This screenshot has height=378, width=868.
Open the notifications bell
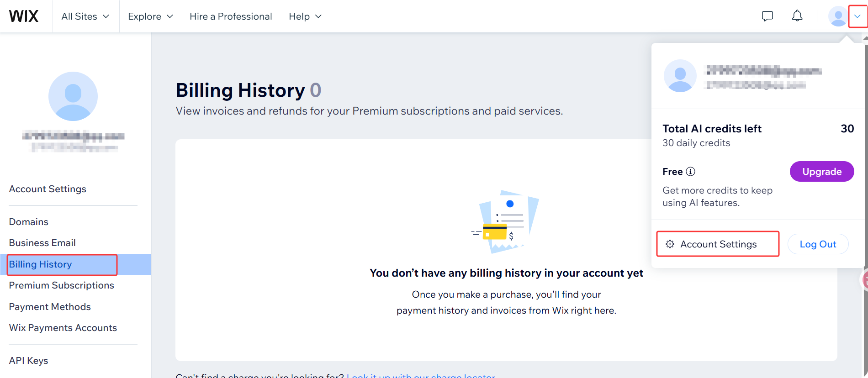point(797,16)
